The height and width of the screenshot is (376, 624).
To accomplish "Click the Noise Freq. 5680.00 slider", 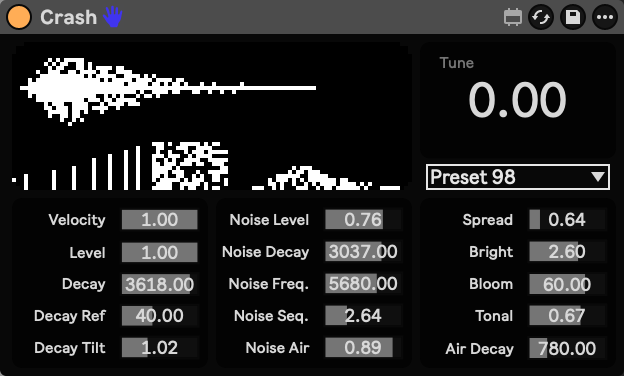I will [363, 284].
